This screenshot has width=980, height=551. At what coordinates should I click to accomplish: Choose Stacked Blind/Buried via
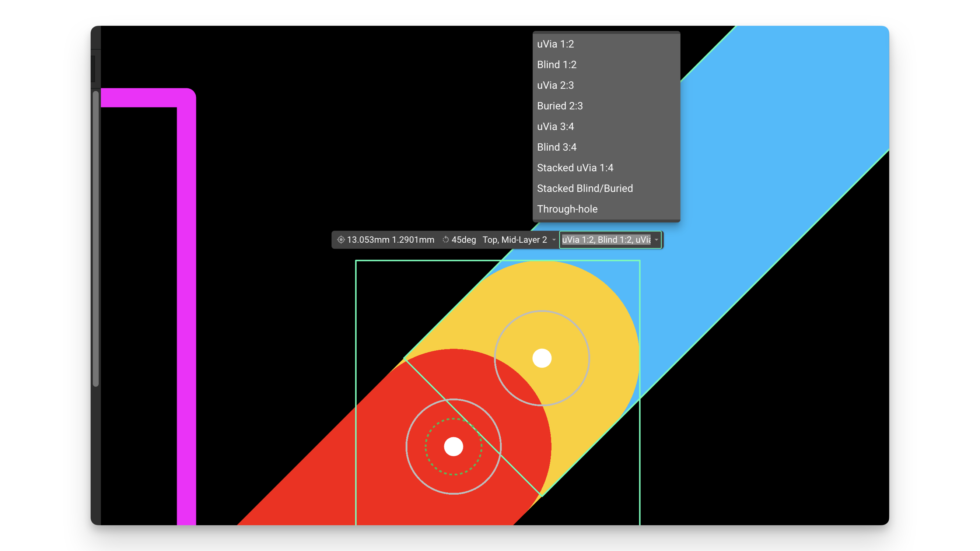click(x=606, y=188)
